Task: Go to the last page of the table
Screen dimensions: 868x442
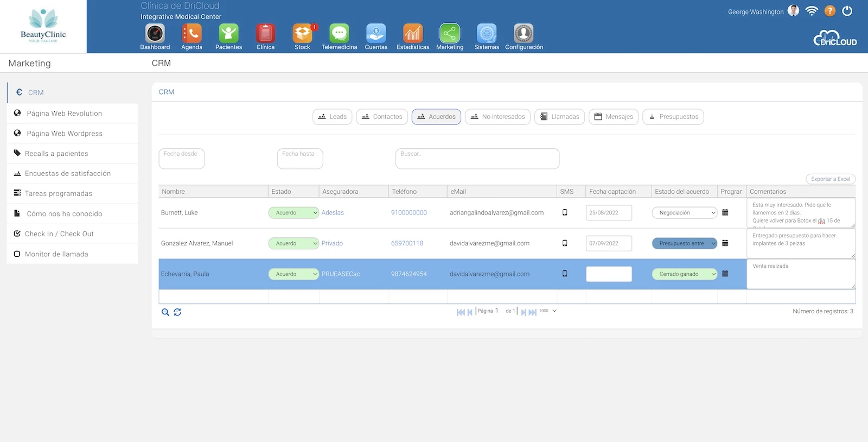Action: [x=533, y=312]
